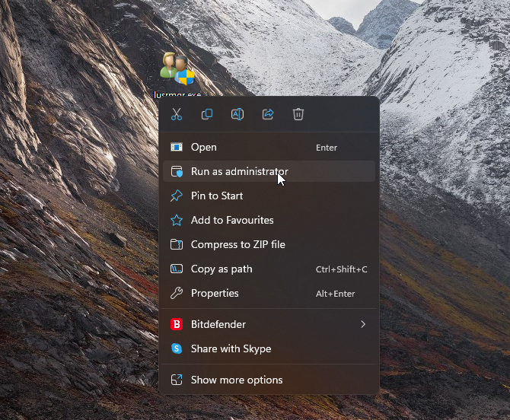Click the star icon beside Add to Favourites

coord(177,220)
